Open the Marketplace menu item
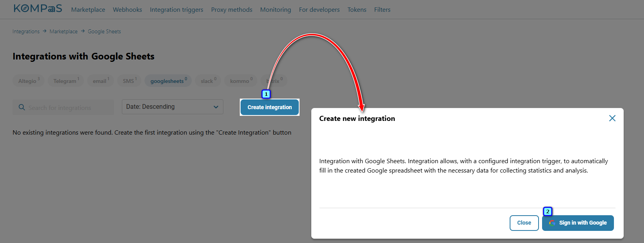644x243 pixels. click(x=88, y=9)
